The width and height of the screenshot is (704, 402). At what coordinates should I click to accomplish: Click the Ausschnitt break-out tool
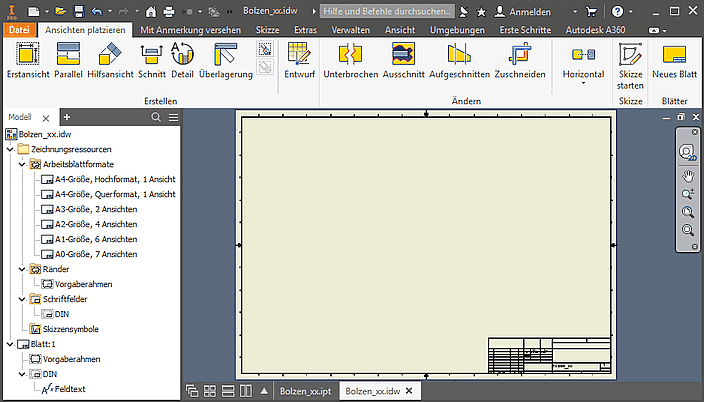coord(403,61)
